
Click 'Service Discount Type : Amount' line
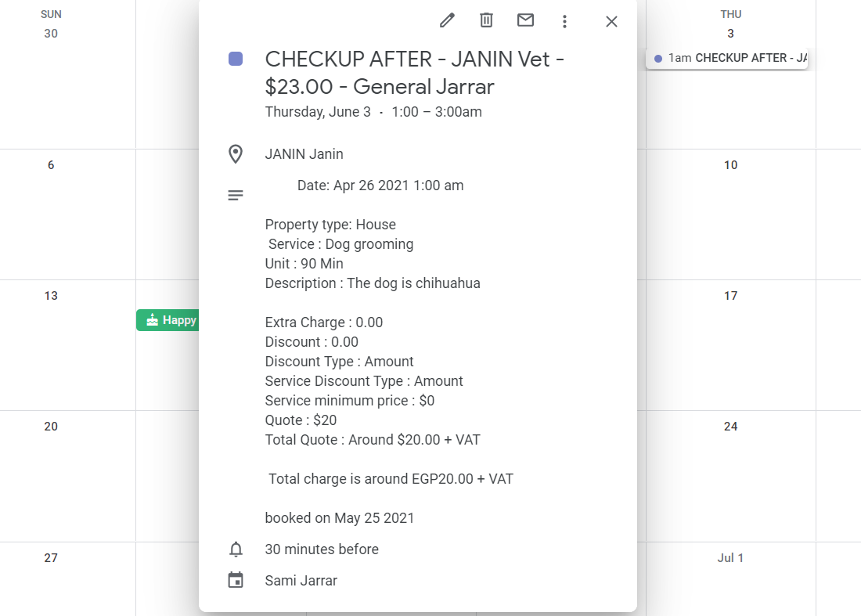[x=364, y=381]
